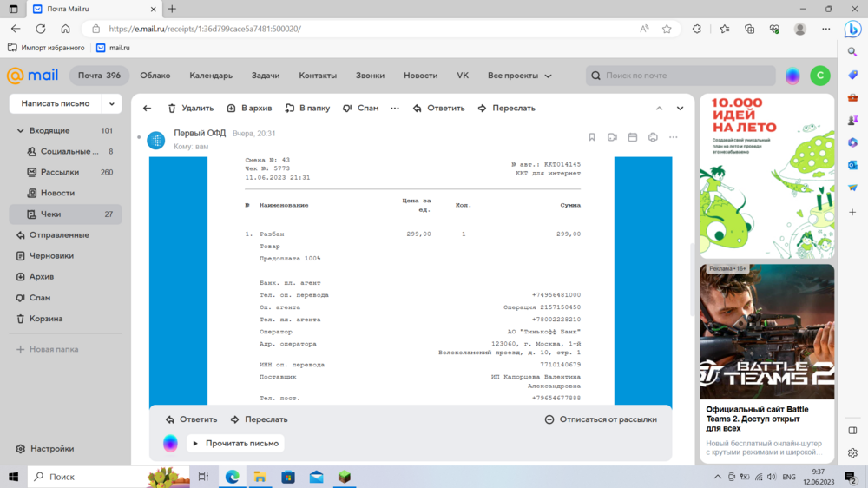Reply using the top Ответить button
The height and width of the screenshot is (488, 868).
coord(438,108)
